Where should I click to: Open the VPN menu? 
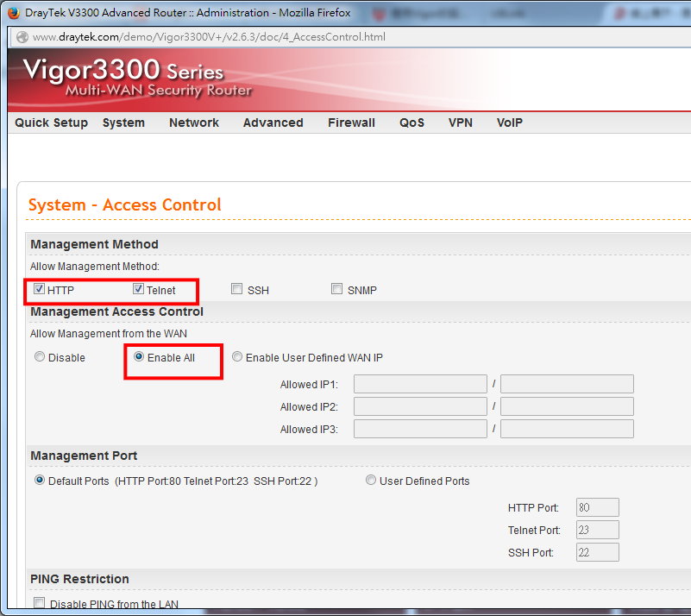[x=460, y=123]
